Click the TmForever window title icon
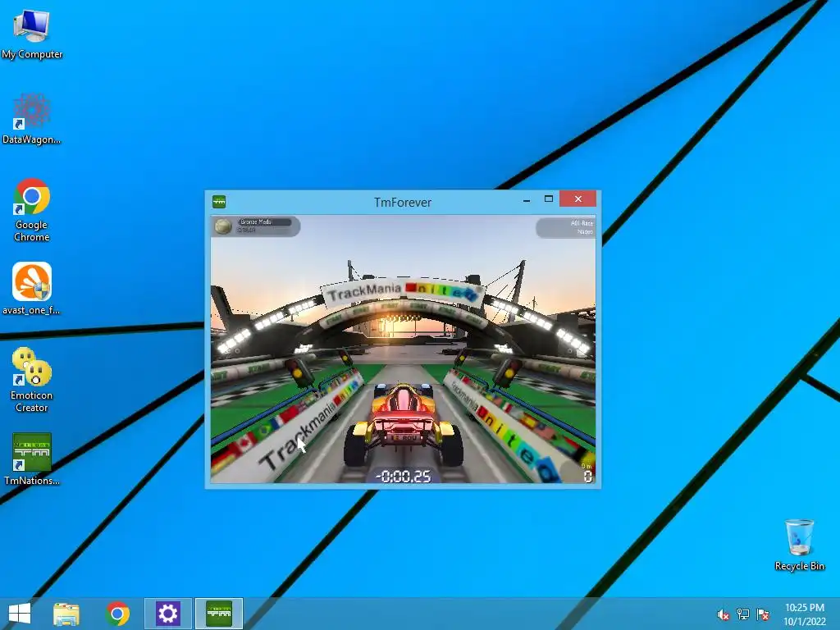The image size is (840, 630). point(219,202)
